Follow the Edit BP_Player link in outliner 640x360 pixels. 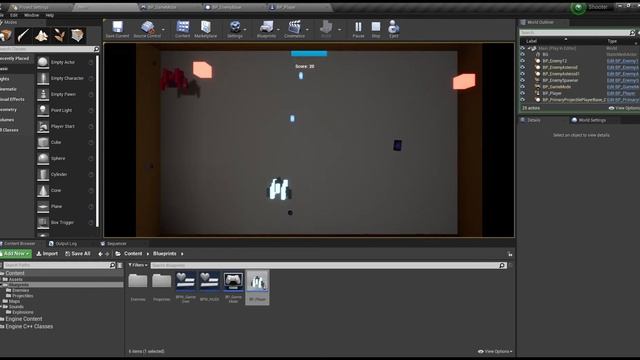621,93
